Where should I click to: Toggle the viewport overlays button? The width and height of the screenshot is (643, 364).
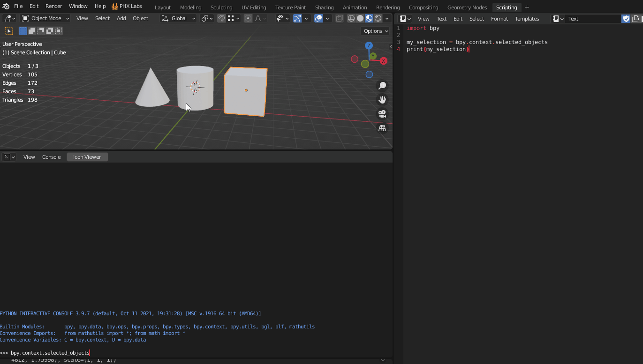coord(318,18)
